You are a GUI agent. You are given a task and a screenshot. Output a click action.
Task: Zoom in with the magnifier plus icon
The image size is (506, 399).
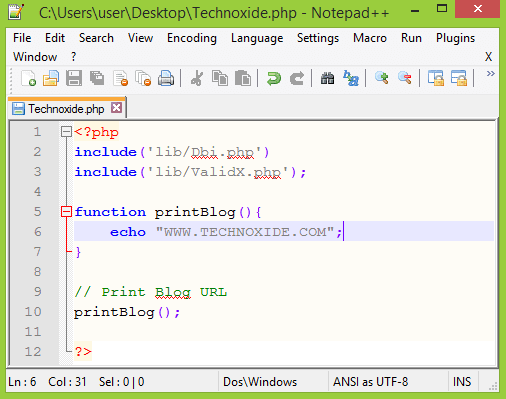pyautogui.click(x=382, y=78)
